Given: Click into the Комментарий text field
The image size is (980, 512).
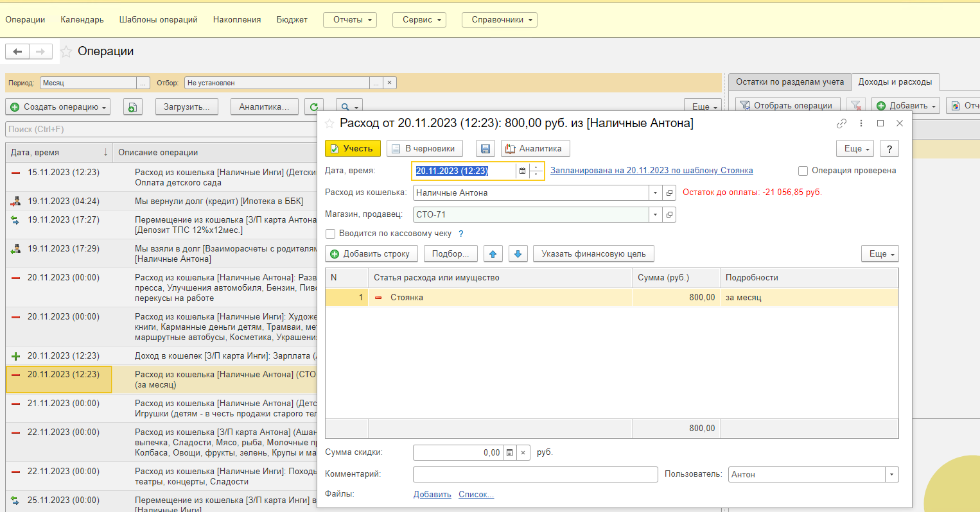Looking at the screenshot, I should (x=536, y=475).
